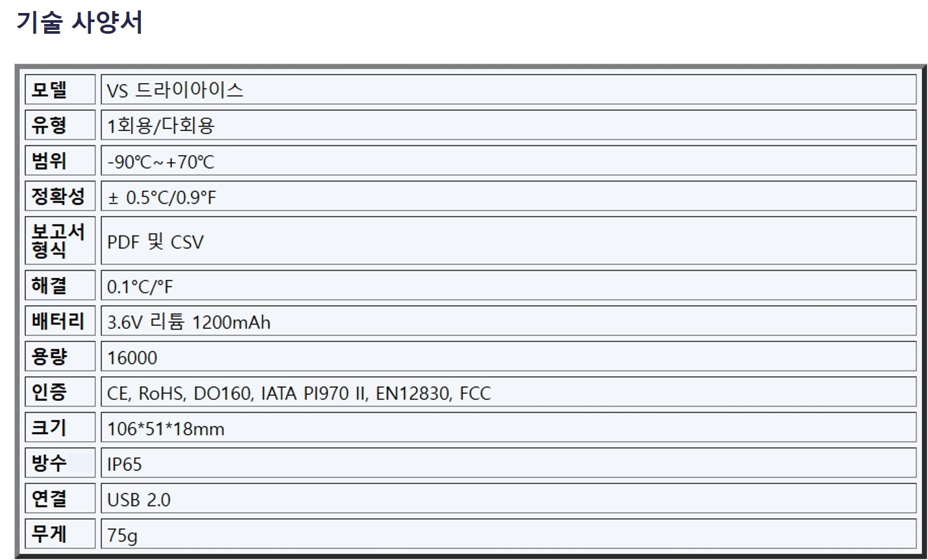Select the 75g weight value

pyautogui.click(x=122, y=535)
